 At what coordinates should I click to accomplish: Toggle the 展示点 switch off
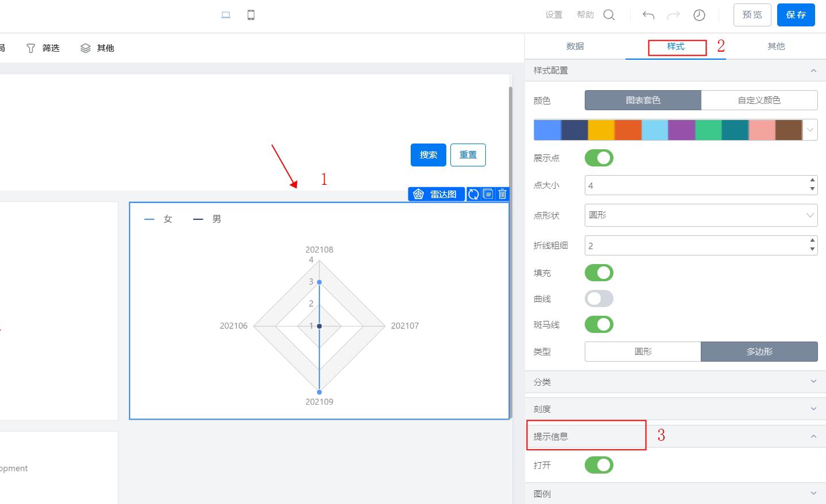point(599,158)
